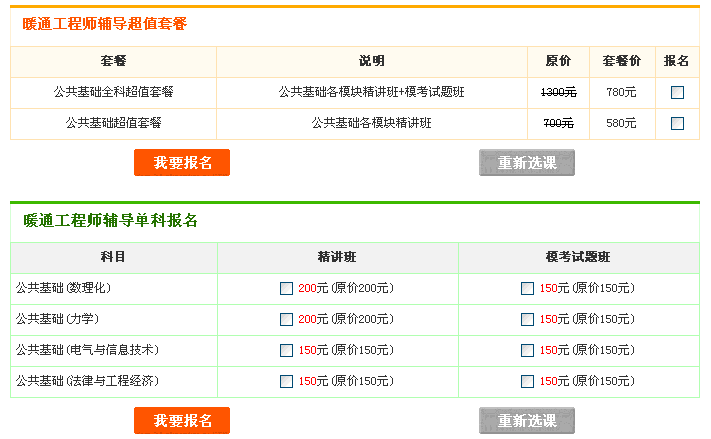
Task: Click the 精讲班 column header
Action: click(337, 257)
